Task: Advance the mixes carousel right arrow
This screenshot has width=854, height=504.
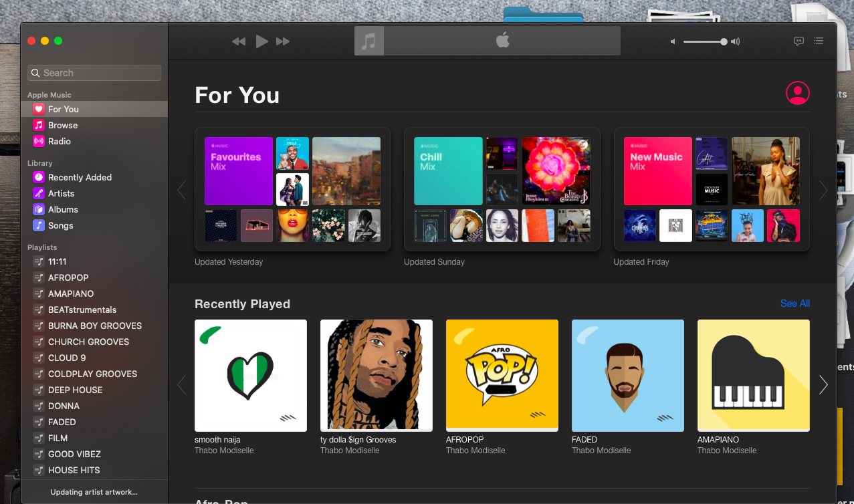Action: pos(823,190)
